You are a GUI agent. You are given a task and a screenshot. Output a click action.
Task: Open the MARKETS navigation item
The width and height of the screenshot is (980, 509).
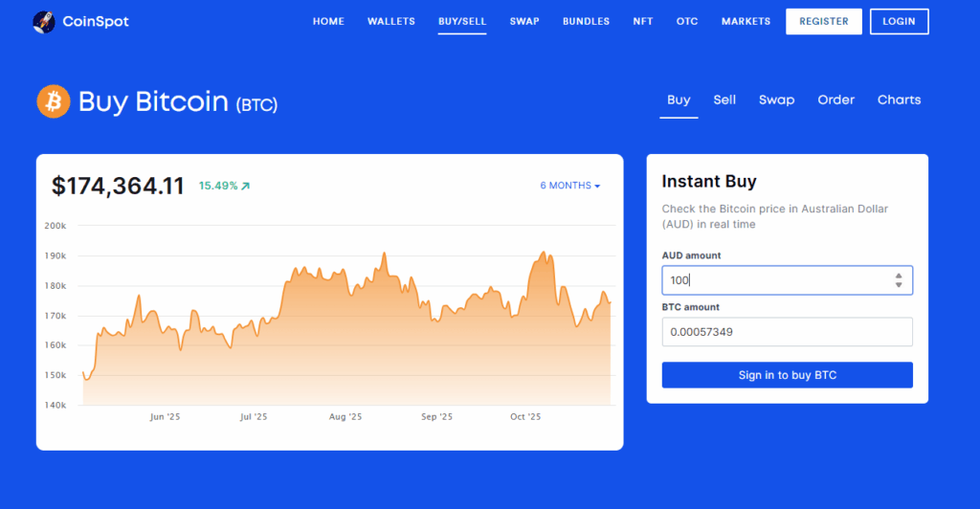[x=746, y=21]
